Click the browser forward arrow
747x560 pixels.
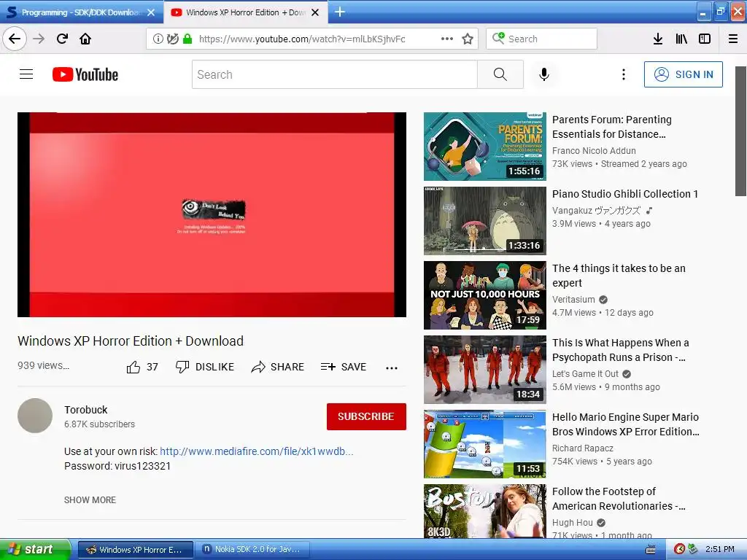(x=39, y=39)
